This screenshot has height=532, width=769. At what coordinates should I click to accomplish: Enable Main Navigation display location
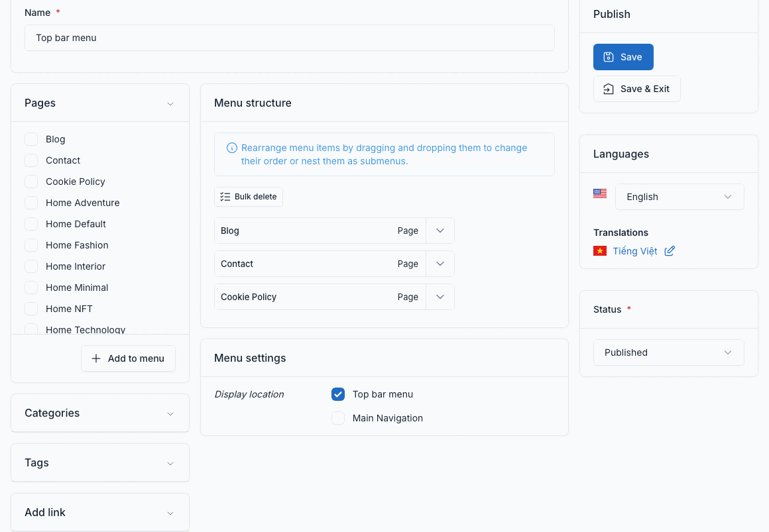coord(338,418)
